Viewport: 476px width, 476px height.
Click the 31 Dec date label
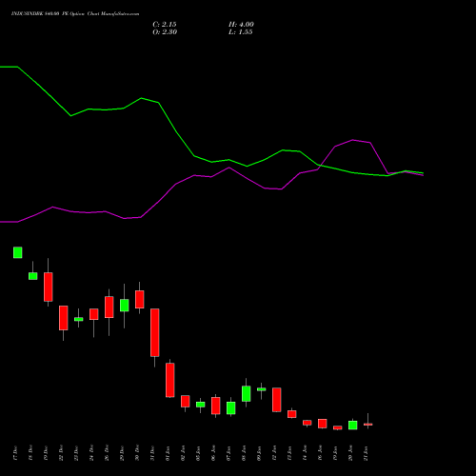click(153, 453)
